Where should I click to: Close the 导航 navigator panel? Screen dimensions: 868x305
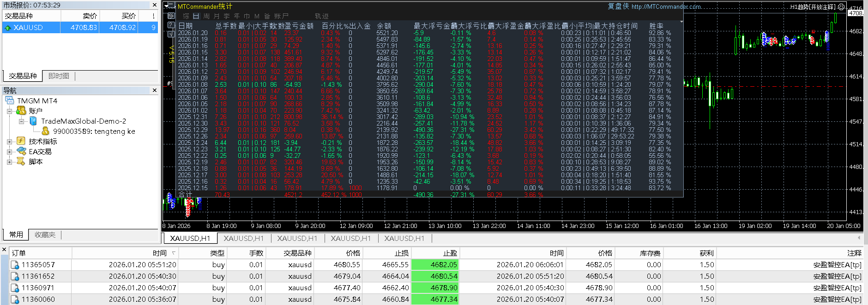coord(155,90)
